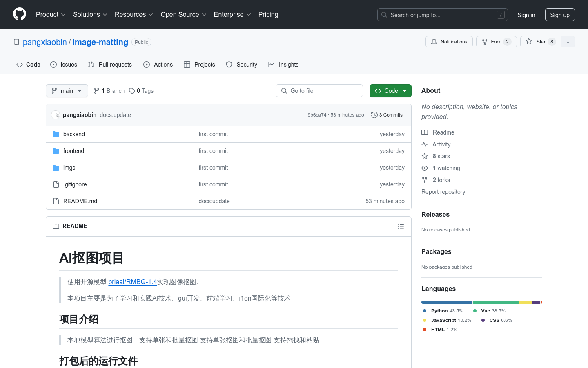Click the README.md file icon
This screenshot has height=368, width=588.
click(56, 201)
